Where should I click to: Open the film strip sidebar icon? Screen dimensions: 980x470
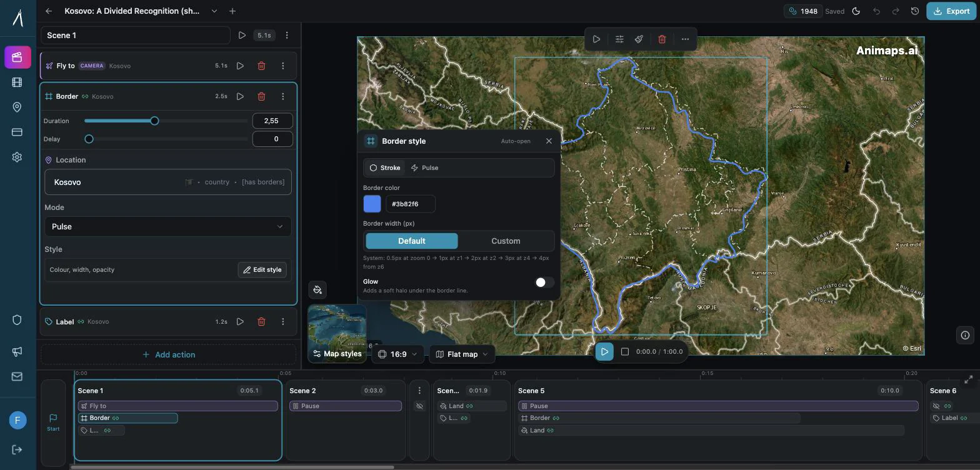[x=17, y=82]
